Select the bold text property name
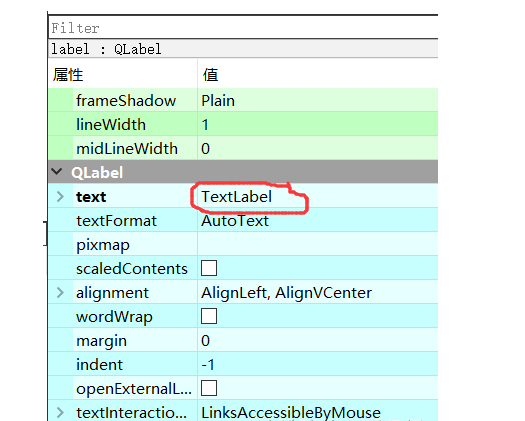Viewport: 525px width, 421px height. click(x=91, y=197)
